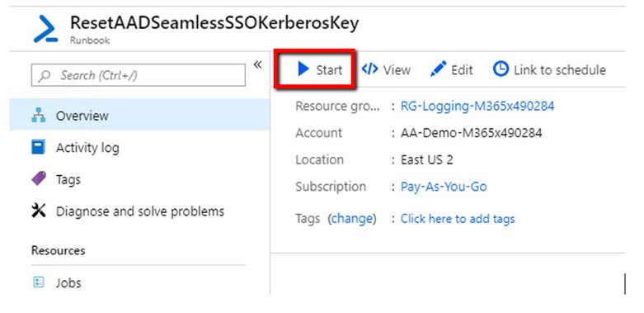This screenshot has height=313, width=644.
Task: Click the Edit toolbar button label
Action: pyautogui.click(x=462, y=70)
